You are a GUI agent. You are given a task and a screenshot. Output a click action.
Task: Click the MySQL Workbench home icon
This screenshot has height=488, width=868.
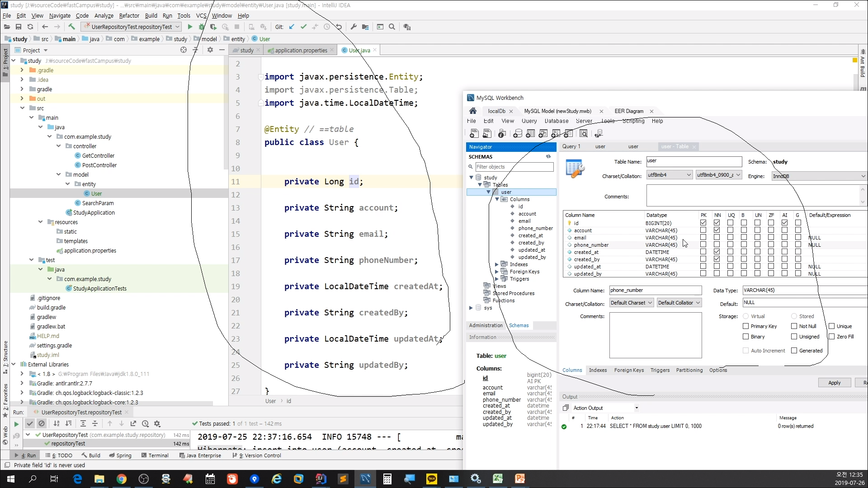tap(473, 111)
